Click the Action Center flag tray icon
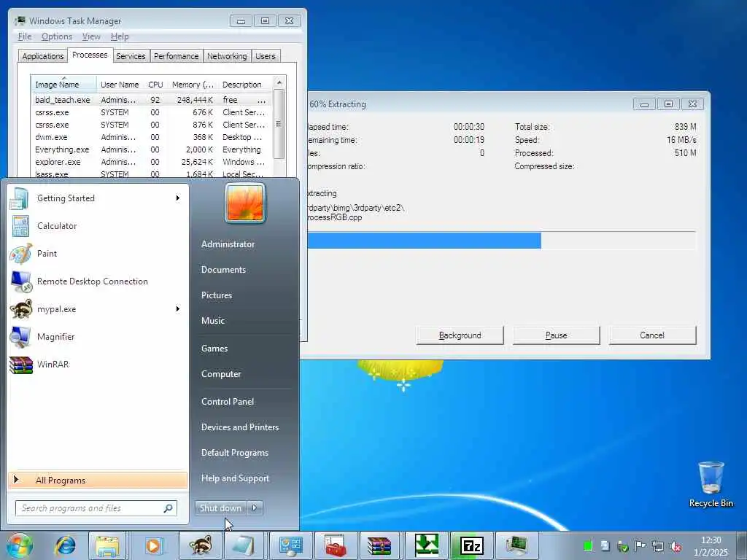This screenshot has width=747, height=560. point(640,545)
